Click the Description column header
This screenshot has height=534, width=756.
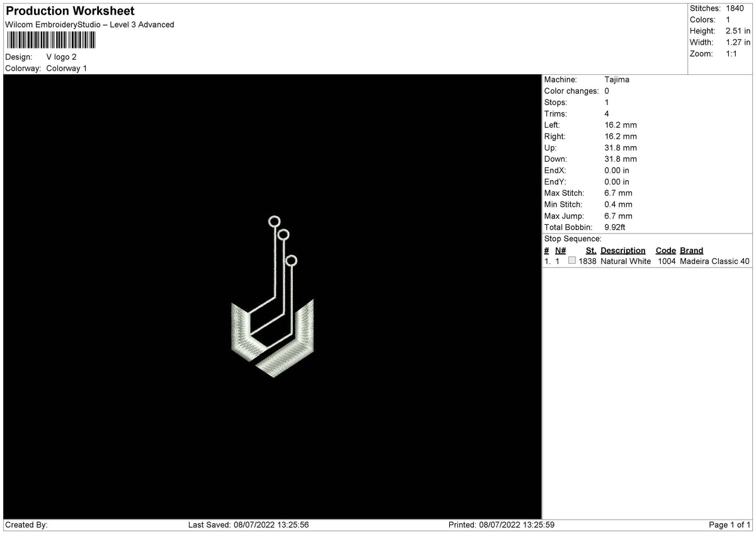(623, 250)
